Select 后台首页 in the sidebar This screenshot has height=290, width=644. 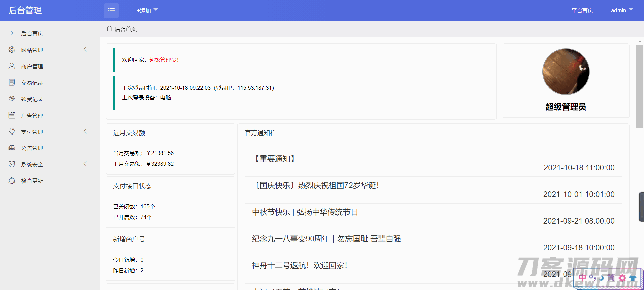tap(32, 33)
